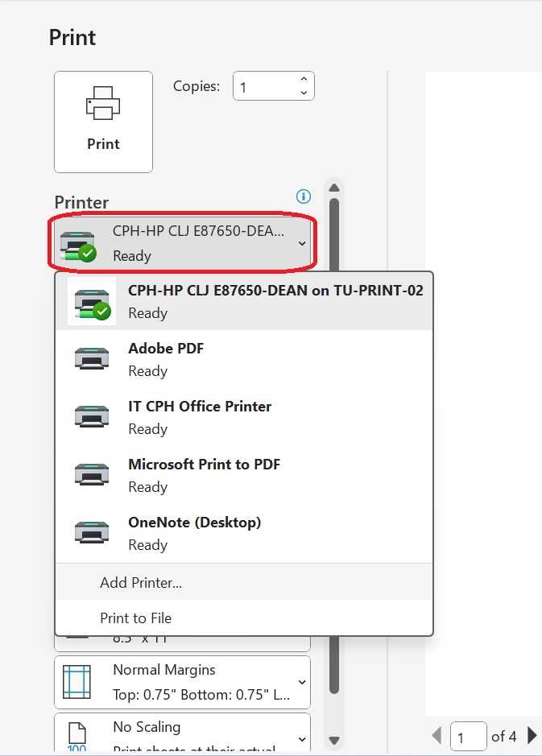Choose OneNote (Desktop) printer icon
Viewport: 542px width, 756px height.
[92, 532]
